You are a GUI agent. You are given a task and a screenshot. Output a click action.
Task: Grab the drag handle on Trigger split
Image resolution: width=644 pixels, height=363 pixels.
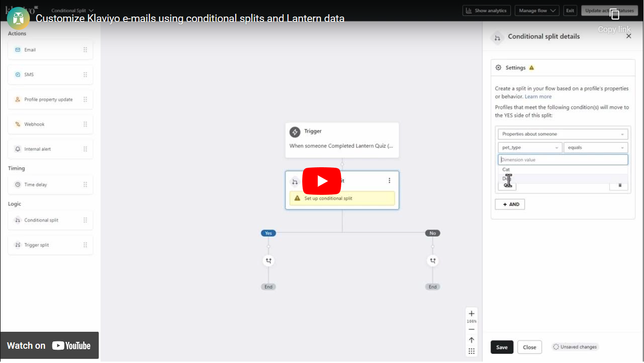pos(85,245)
